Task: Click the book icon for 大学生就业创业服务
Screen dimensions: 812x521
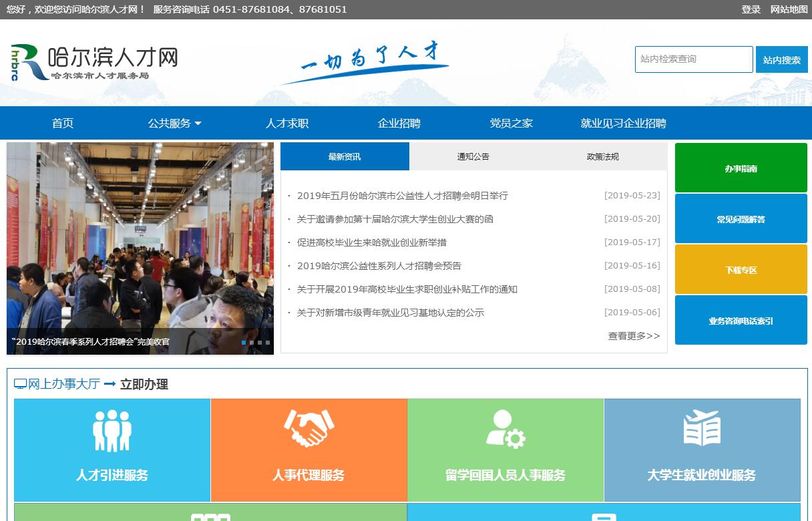Action: 702,428
